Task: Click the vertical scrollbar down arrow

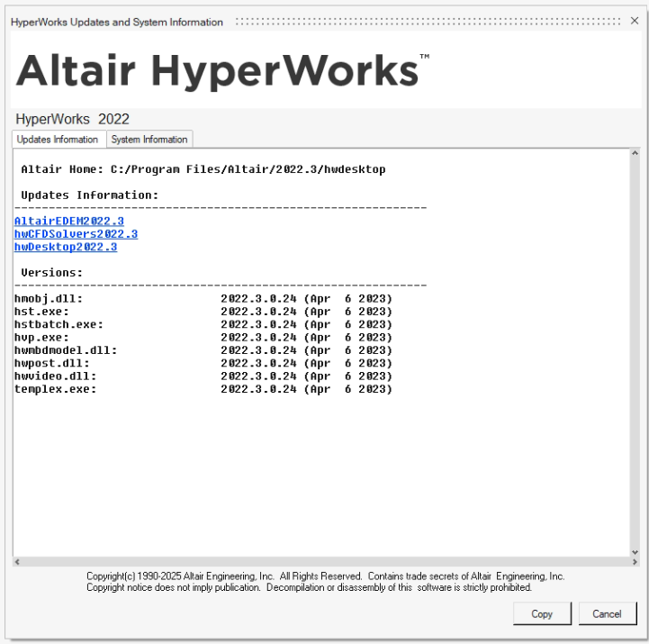Action: pos(635,552)
